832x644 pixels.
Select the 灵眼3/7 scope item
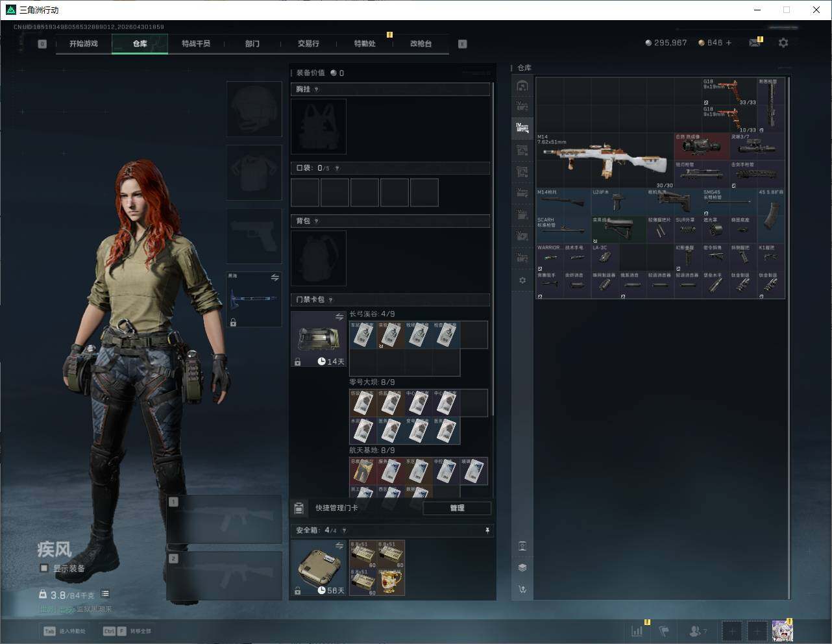tap(757, 147)
